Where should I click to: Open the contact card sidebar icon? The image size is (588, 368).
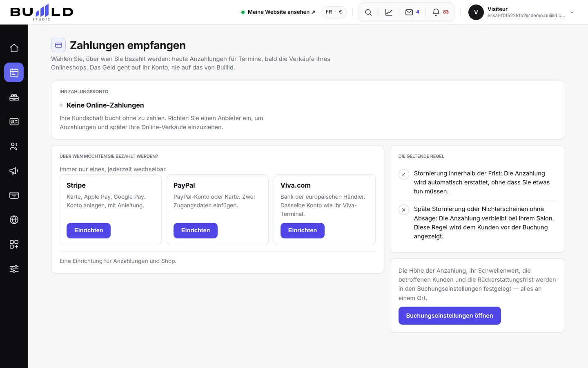pos(14,122)
